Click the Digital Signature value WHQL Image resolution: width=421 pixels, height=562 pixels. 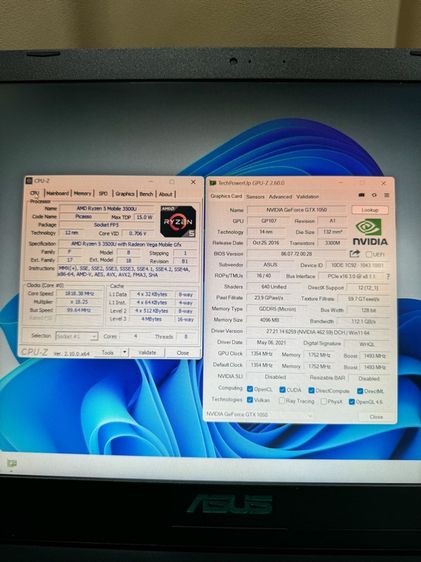[x=367, y=344]
